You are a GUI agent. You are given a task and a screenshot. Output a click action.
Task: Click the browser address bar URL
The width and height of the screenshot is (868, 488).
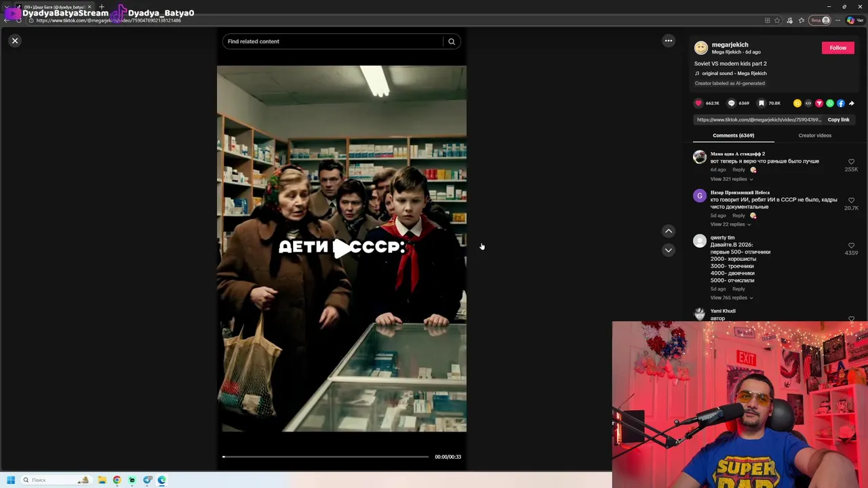[x=108, y=20]
